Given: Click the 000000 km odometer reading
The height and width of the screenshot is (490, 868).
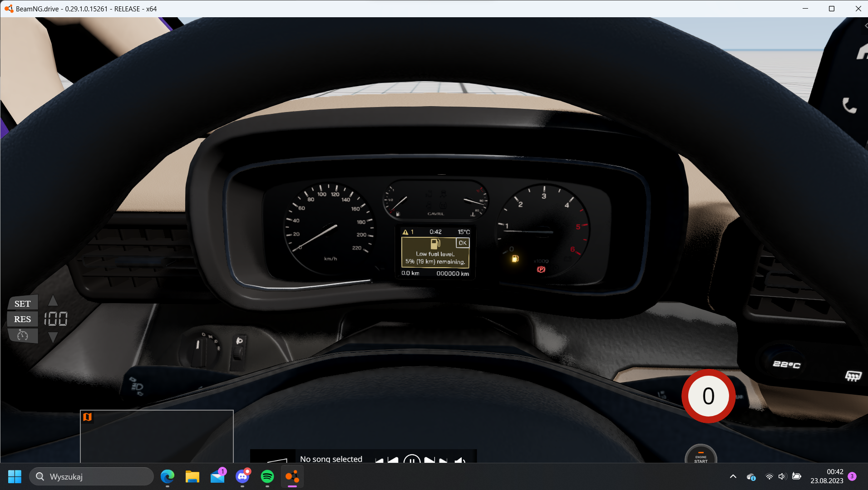Looking at the screenshot, I should click(x=453, y=274).
